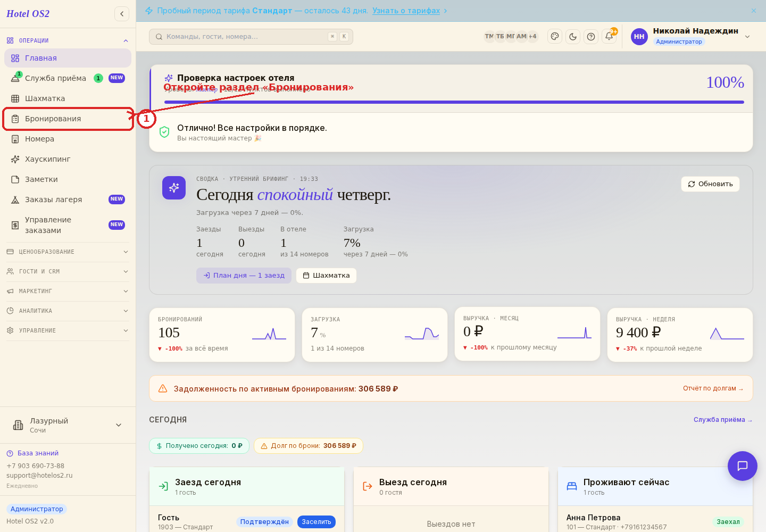Click support@hotelos2.ru email
Viewport: 766px width, 532px height.
[39, 476]
